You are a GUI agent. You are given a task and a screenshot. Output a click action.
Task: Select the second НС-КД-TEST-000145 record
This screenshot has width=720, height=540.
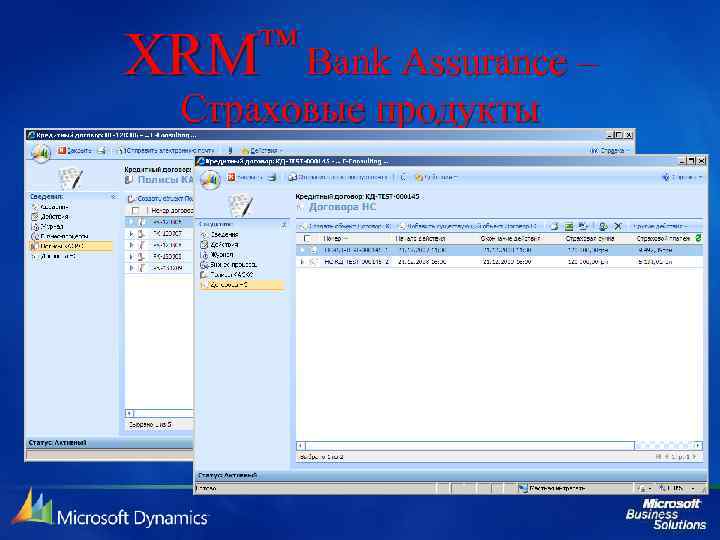pyautogui.click(x=499, y=261)
